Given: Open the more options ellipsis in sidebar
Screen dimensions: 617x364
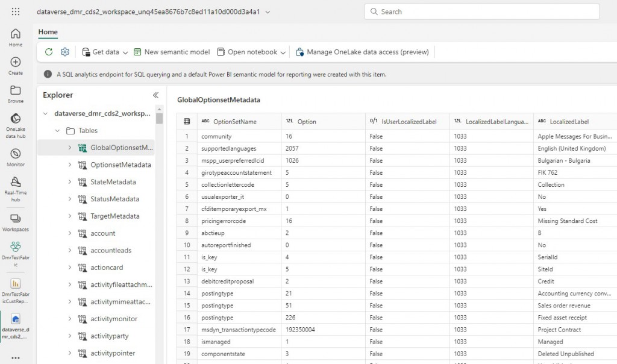Looking at the screenshot, I should (15, 358).
